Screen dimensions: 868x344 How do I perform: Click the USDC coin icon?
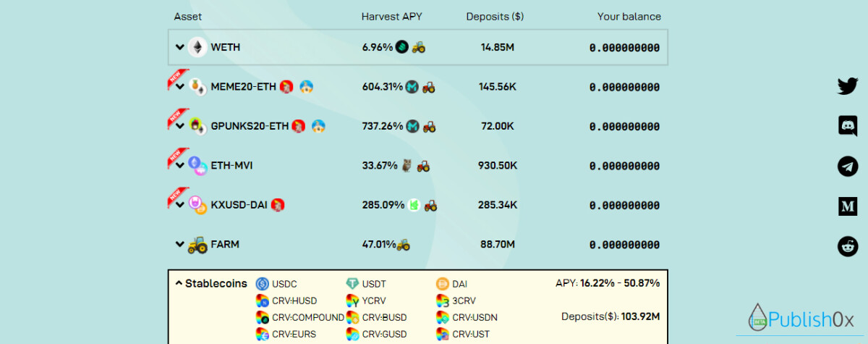click(x=262, y=284)
